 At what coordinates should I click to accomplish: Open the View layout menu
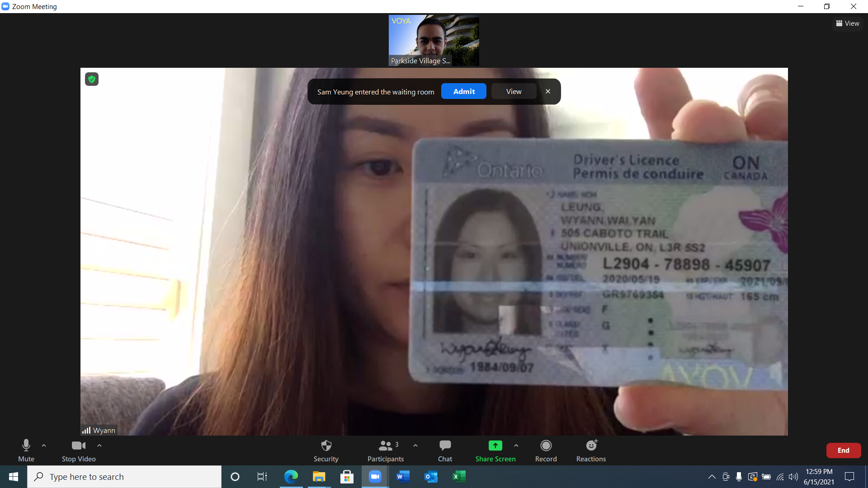point(848,23)
